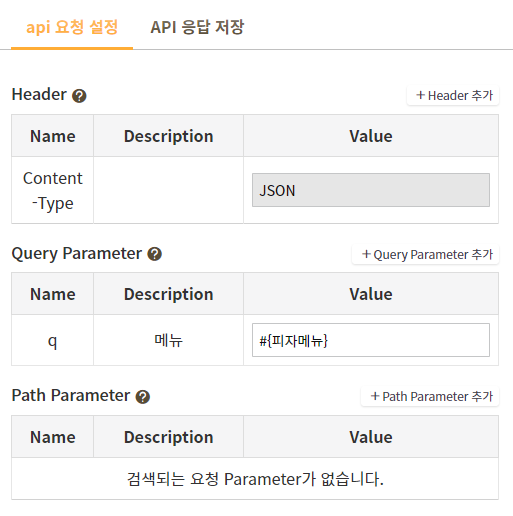513x516 pixels.
Task: Click Query Parameter table Description heading
Action: 169,294
